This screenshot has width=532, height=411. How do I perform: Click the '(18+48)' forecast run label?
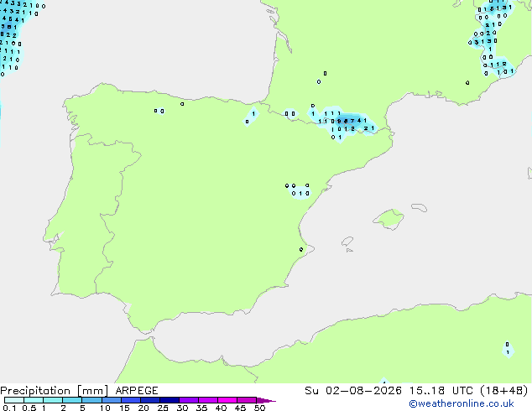504,391
